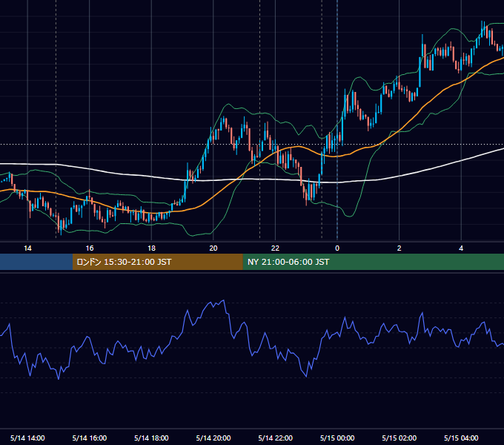Click the 5/15 02:00 time label
504x445 pixels.
pos(399,438)
